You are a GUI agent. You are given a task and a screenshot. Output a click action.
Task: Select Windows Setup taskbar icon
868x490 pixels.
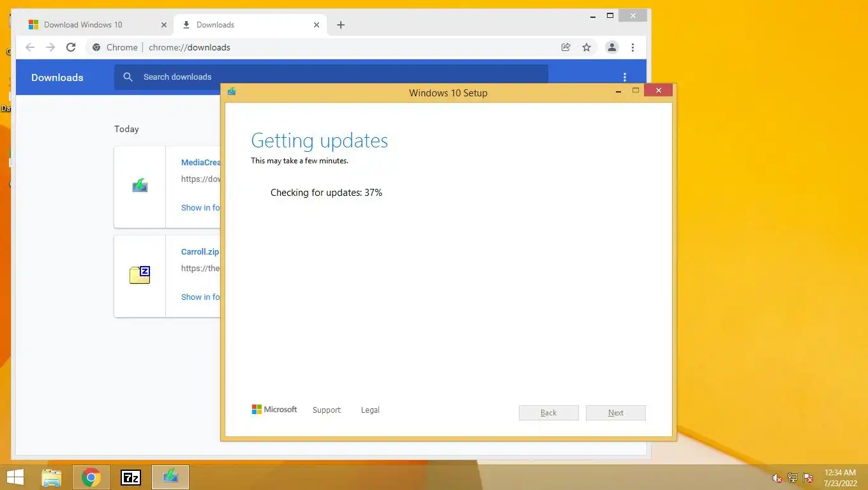pos(170,477)
